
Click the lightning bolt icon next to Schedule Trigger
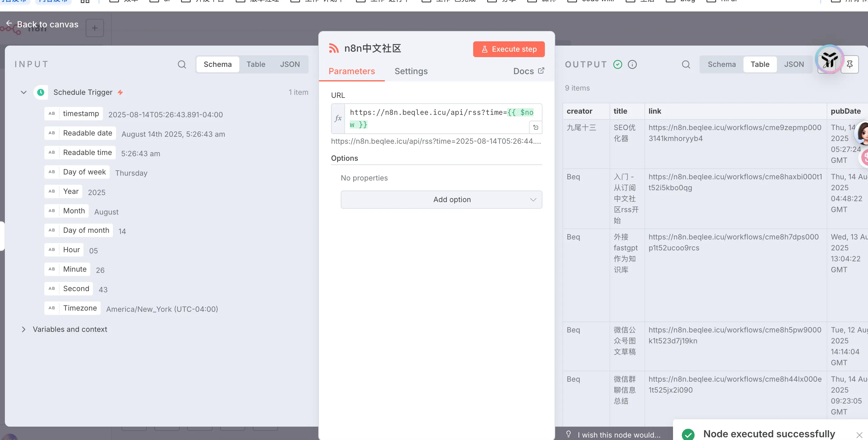coord(120,92)
